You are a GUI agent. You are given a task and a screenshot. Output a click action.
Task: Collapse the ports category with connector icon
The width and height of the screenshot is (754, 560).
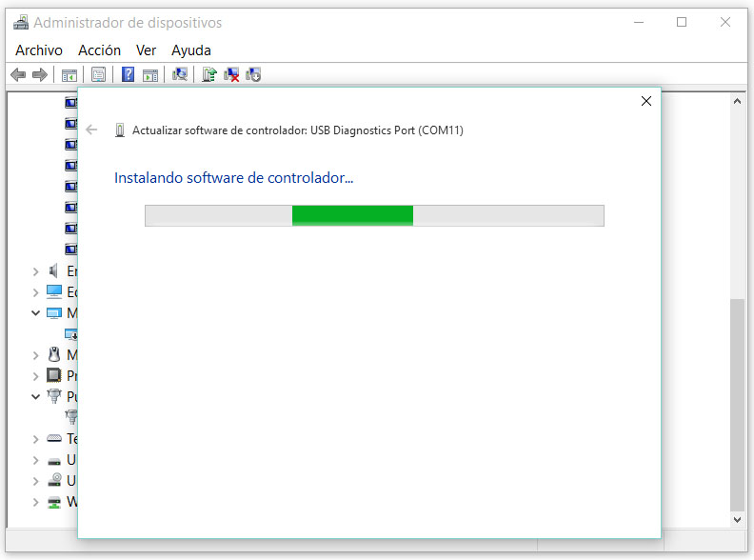(35, 397)
